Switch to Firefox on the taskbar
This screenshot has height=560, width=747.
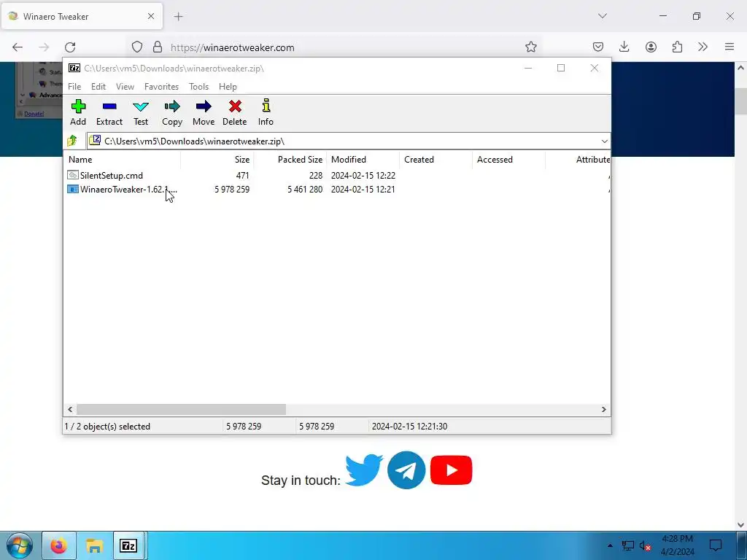(x=58, y=545)
